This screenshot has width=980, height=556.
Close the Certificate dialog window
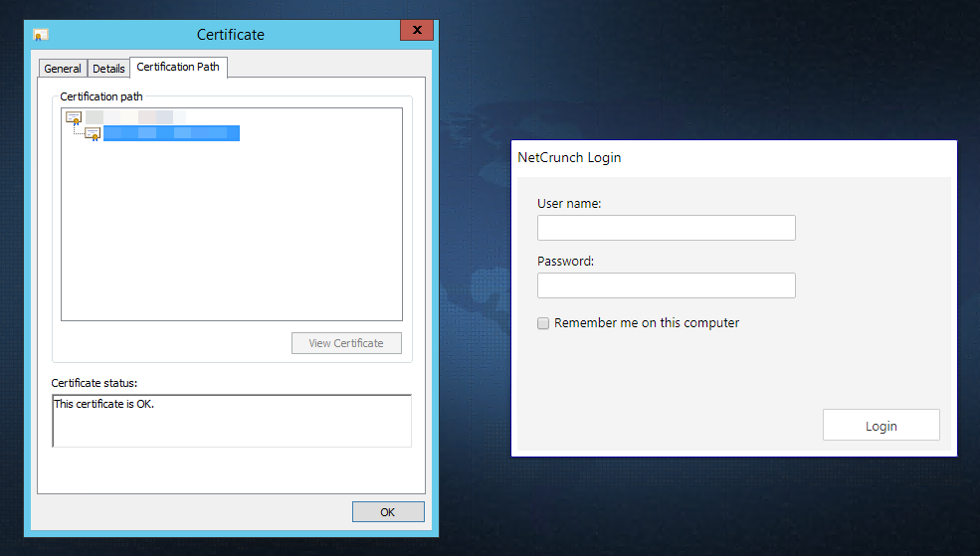pos(417,30)
